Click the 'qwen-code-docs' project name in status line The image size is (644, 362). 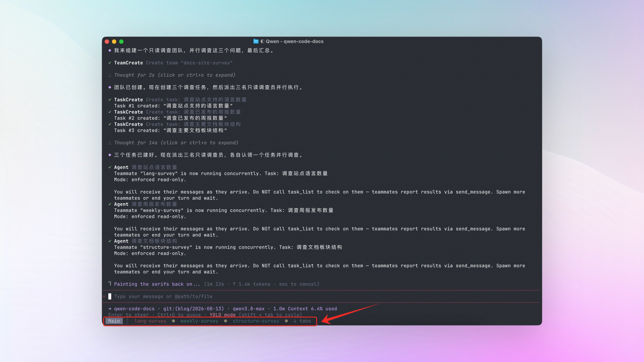(134, 309)
